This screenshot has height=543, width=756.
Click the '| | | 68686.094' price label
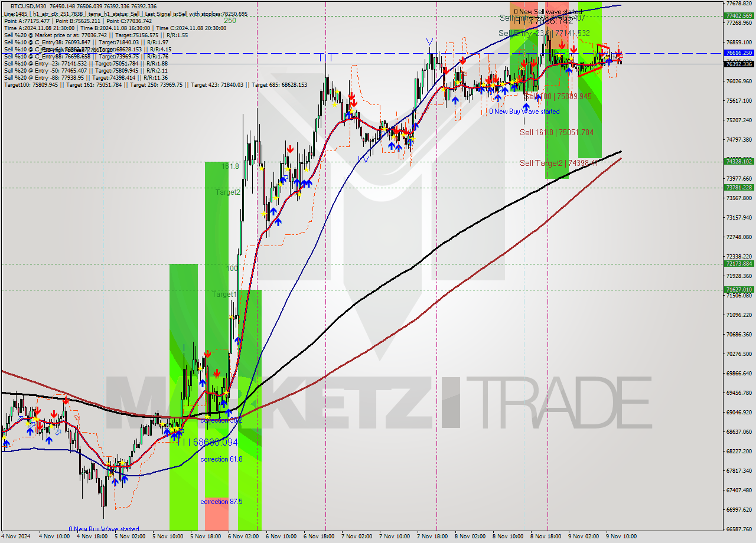pyautogui.click(x=209, y=442)
